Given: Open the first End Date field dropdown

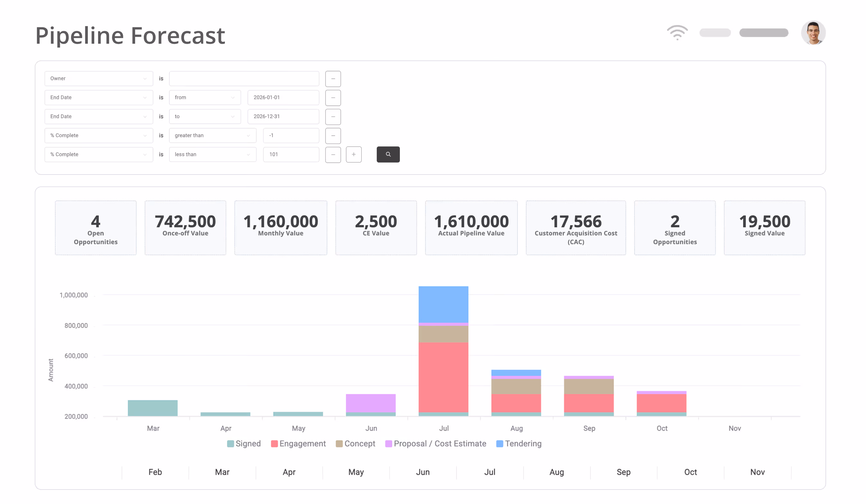Looking at the screenshot, I should pos(99,97).
